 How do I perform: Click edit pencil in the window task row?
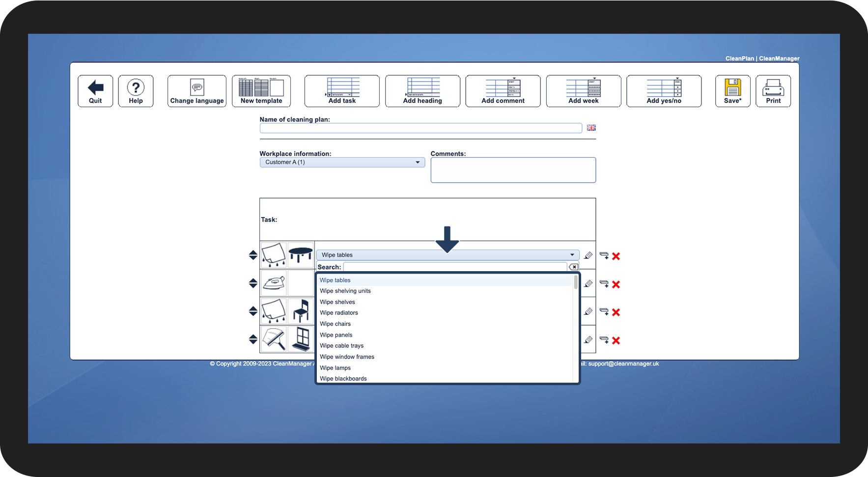[x=588, y=339]
